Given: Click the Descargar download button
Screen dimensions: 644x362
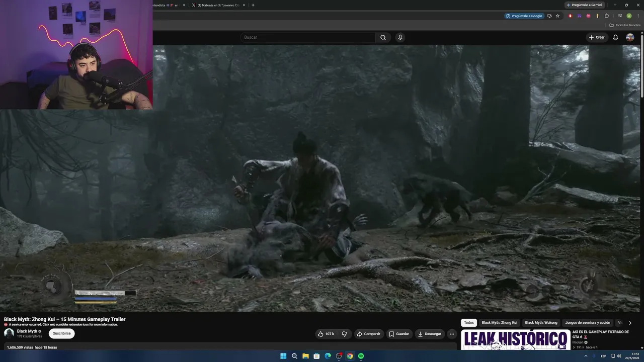Looking at the screenshot, I should pyautogui.click(x=430, y=334).
